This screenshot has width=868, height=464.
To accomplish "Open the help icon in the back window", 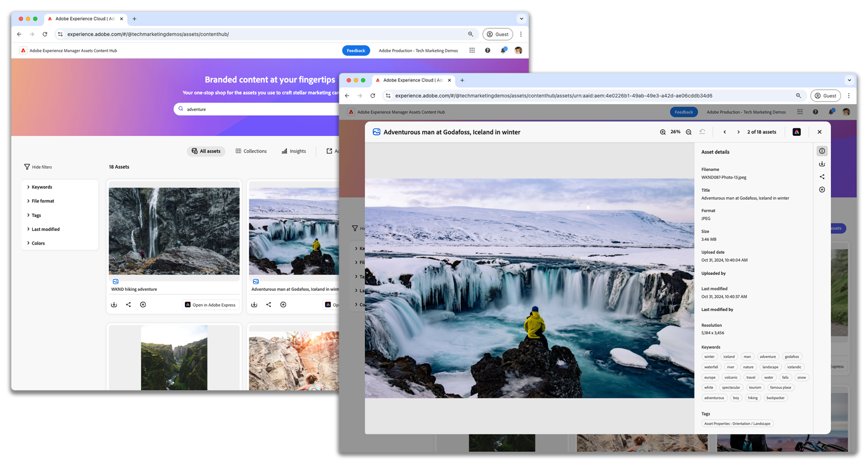I will [487, 51].
